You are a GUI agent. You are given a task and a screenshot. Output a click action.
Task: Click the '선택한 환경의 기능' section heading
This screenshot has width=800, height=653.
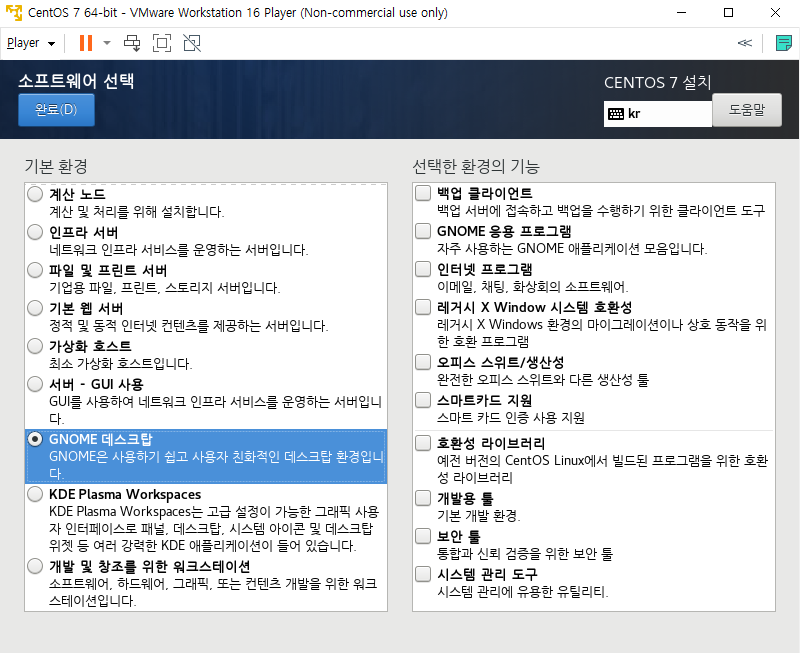[x=476, y=166]
